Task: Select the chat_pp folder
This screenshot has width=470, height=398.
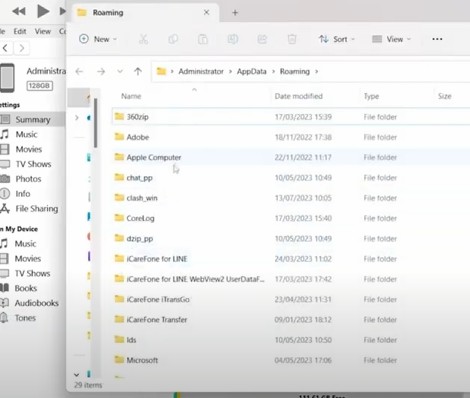Action: (x=290, y=178)
